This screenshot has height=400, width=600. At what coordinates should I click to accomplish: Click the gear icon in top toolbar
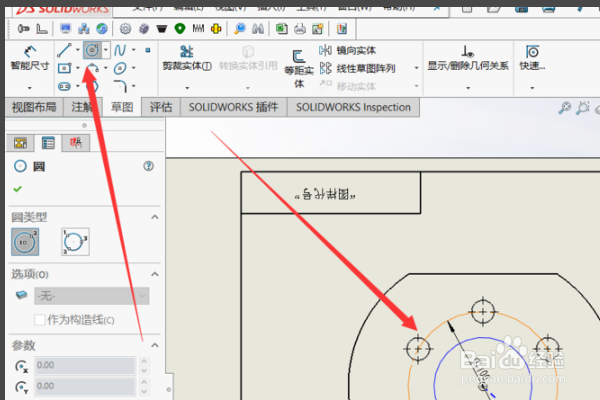coord(126,29)
